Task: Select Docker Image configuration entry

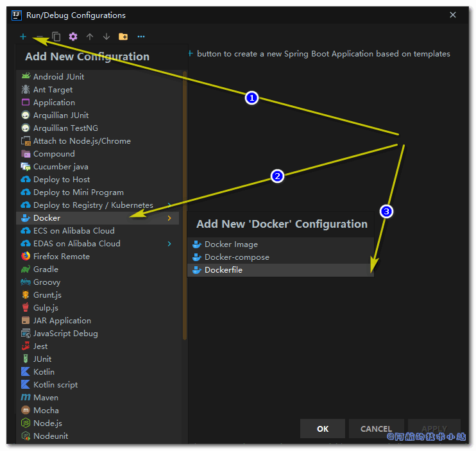Action: tap(231, 244)
